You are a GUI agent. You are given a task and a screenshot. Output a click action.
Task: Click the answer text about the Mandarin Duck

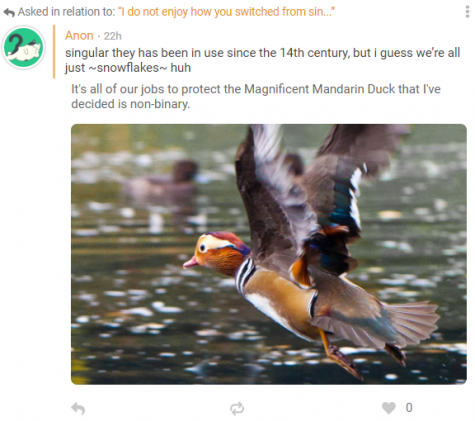pos(256,96)
